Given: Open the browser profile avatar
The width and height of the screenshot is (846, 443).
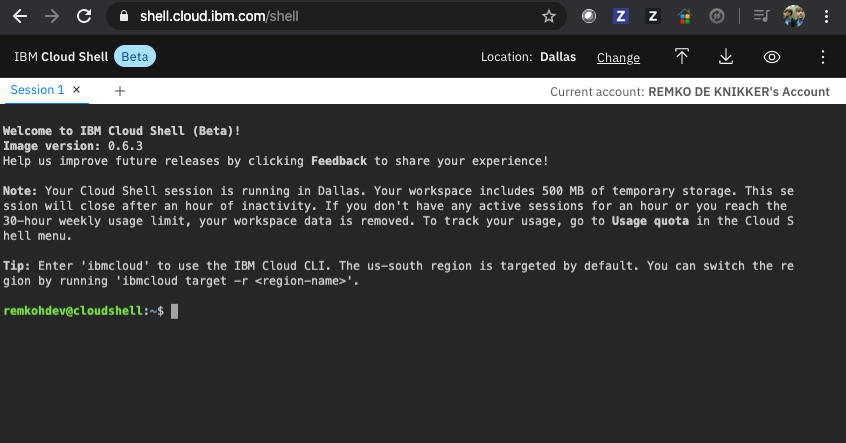Looking at the screenshot, I should (794, 16).
